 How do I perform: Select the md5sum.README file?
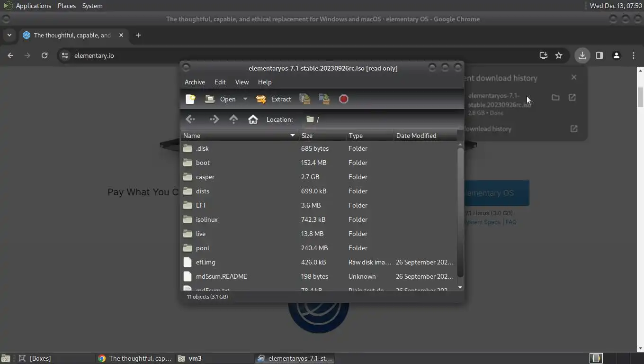[x=318, y=276]
